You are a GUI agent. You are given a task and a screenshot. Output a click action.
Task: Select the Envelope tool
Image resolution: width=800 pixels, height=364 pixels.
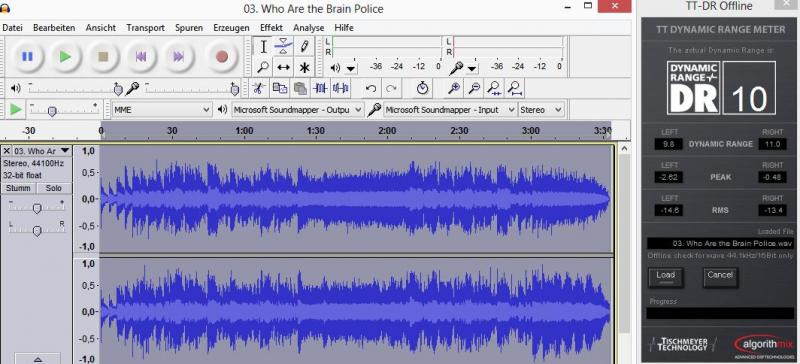[283, 47]
